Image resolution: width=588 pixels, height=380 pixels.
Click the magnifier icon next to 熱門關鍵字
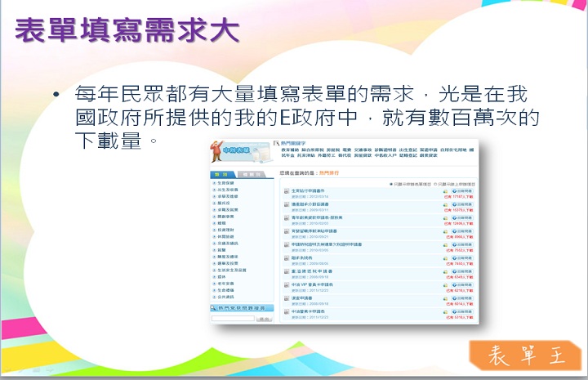[276, 142]
